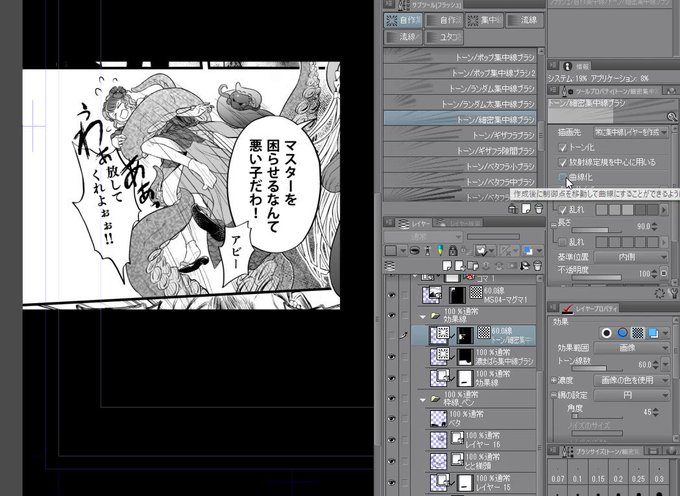Choose the 0.3 brush size preset
Viewport: 680px width, 496px height.
coord(659,473)
